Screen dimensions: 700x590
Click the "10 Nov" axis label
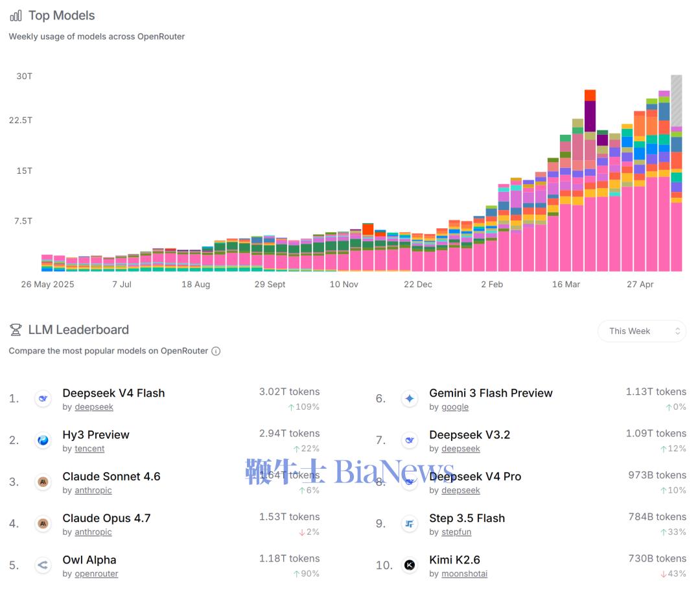click(x=344, y=285)
